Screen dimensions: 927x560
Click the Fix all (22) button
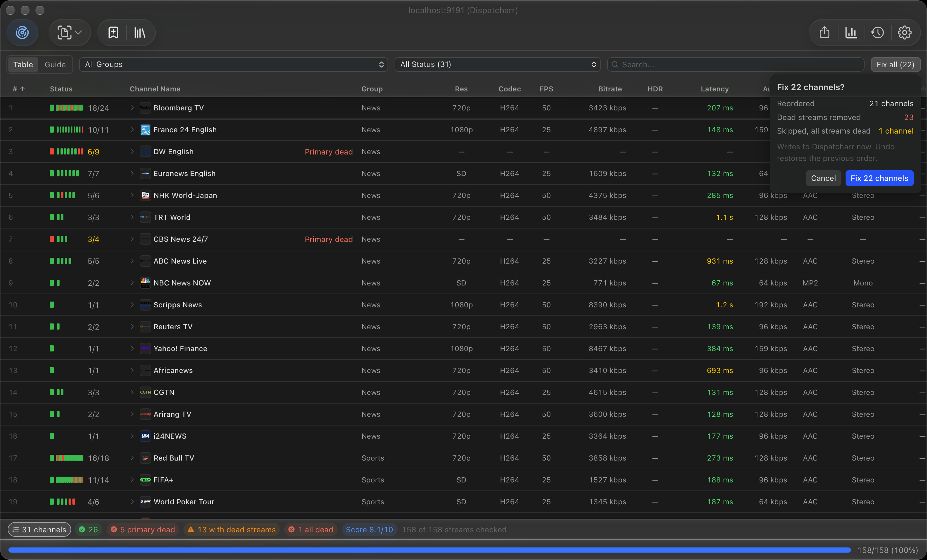(895, 64)
